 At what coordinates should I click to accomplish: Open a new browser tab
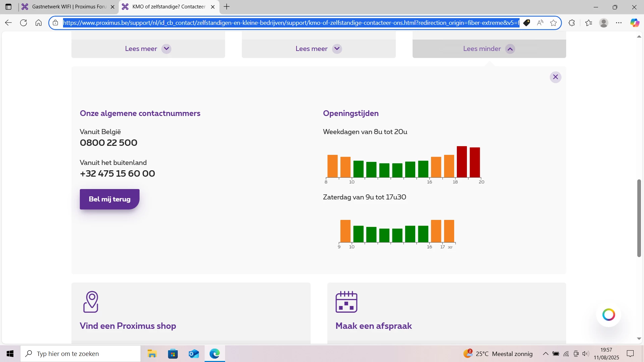tap(227, 7)
